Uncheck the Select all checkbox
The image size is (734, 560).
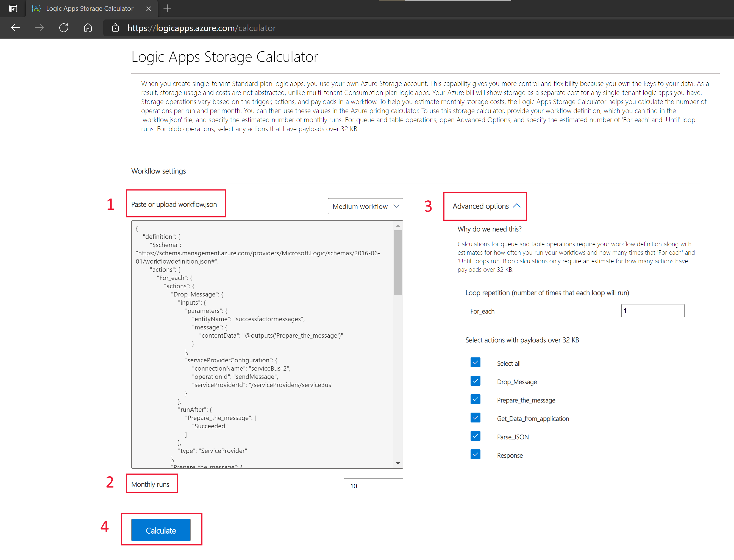pyautogui.click(x=475, y=362)
